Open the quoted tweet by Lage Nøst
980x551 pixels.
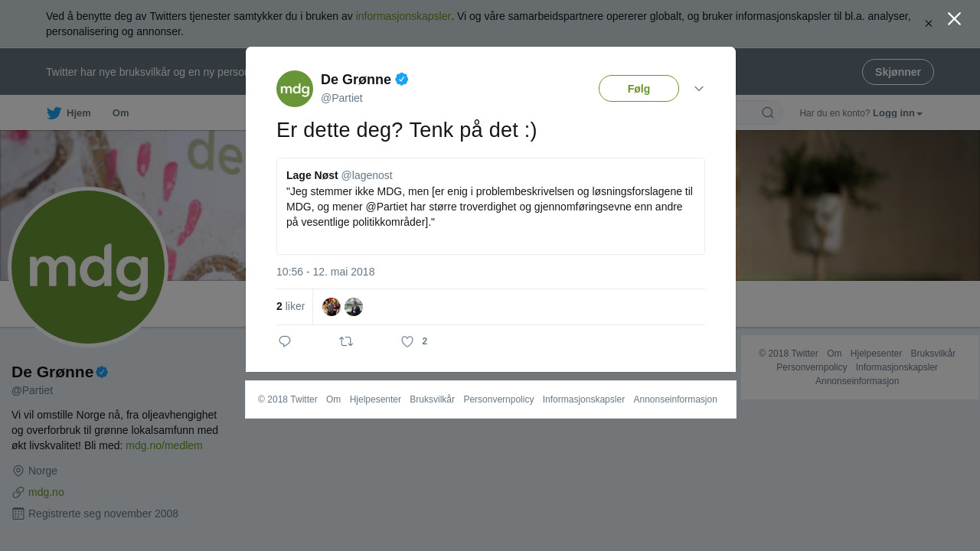[x=491, y=207]
